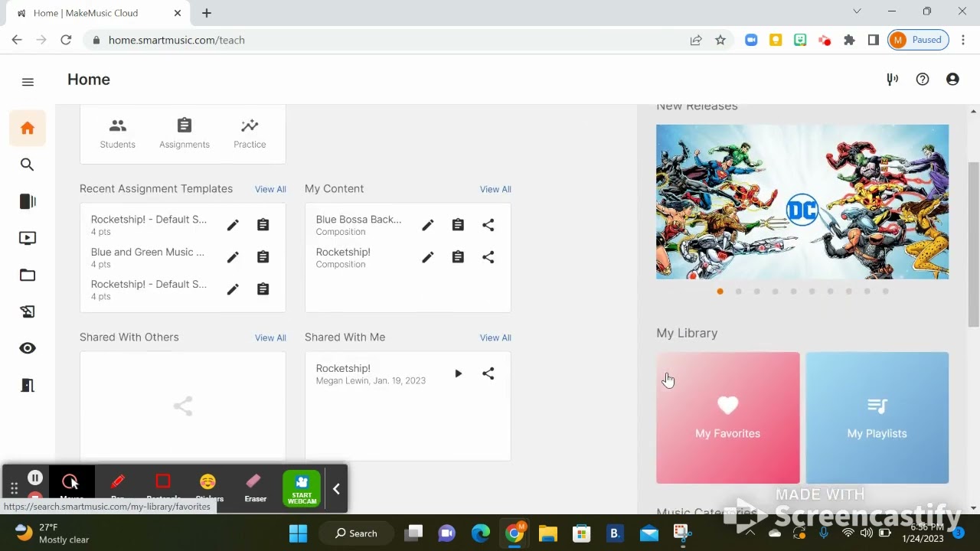Select Screencastify Pen tool
This screenshot has height=551, width=980.
(117, 487)
